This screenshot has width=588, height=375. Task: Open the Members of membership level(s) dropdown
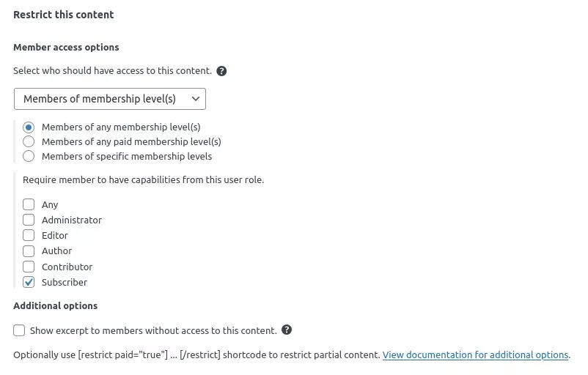point(110,99)
